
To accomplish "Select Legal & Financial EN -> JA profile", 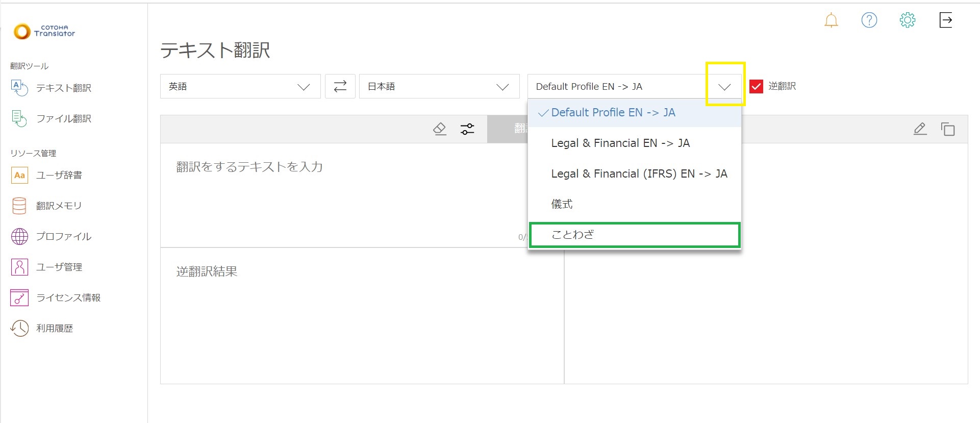I will (x=620, y=143).
